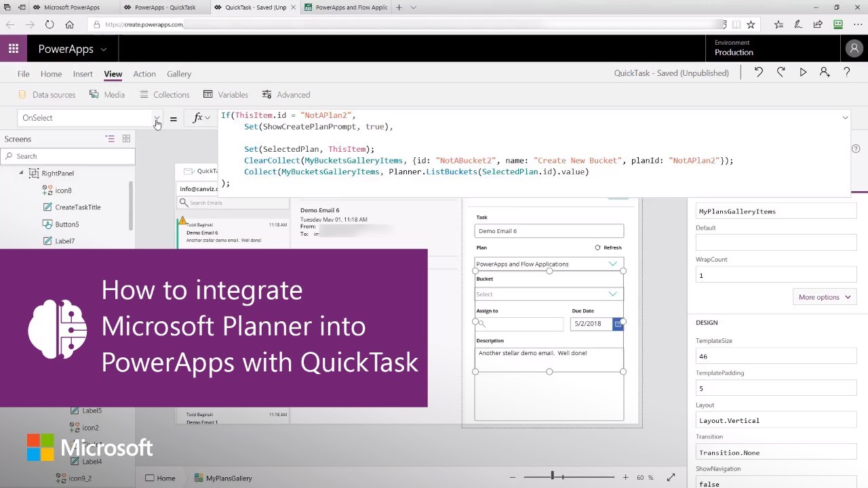
Task: Redo the last change
Action: 781,73
